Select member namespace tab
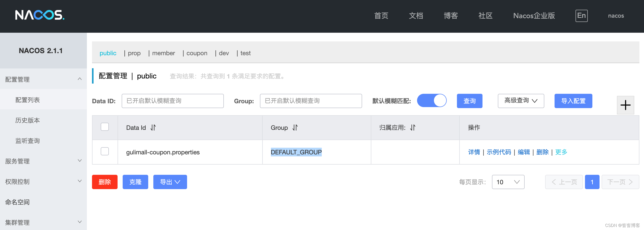Image resolution: width=644 pixels, height=230 pixels. [x=164, y=53]
